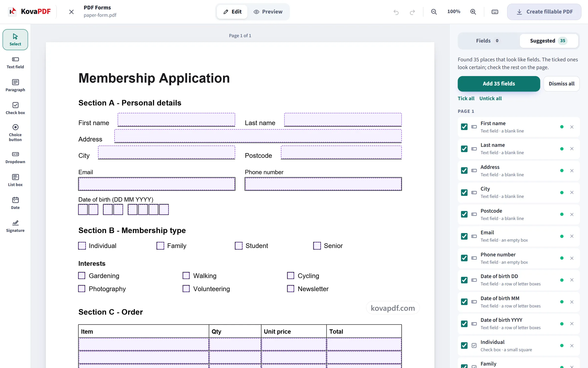Open the Suggested tab
This screenshot has height=368, width=588.
click(549, 41)
